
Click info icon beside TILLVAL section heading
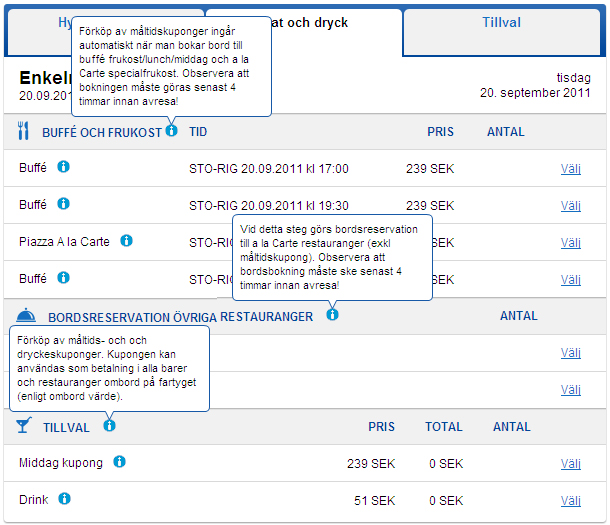tap(109, 425)
